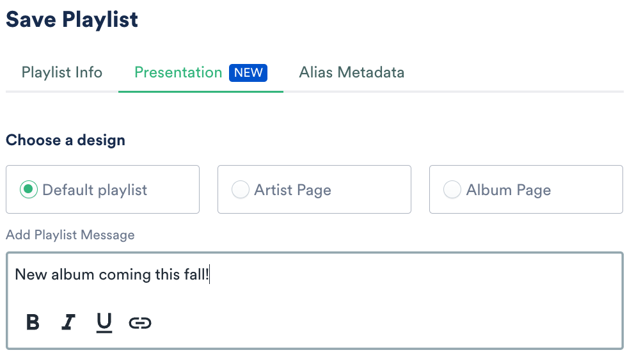Image resolution: width=634 pixels, height=364 pixels.
Task: Click the "Artist Page" card label text
Action: (x=292, y=190)
